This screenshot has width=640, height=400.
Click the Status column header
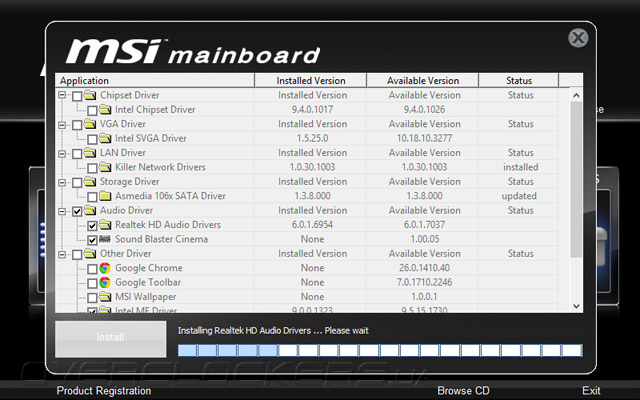518,80
